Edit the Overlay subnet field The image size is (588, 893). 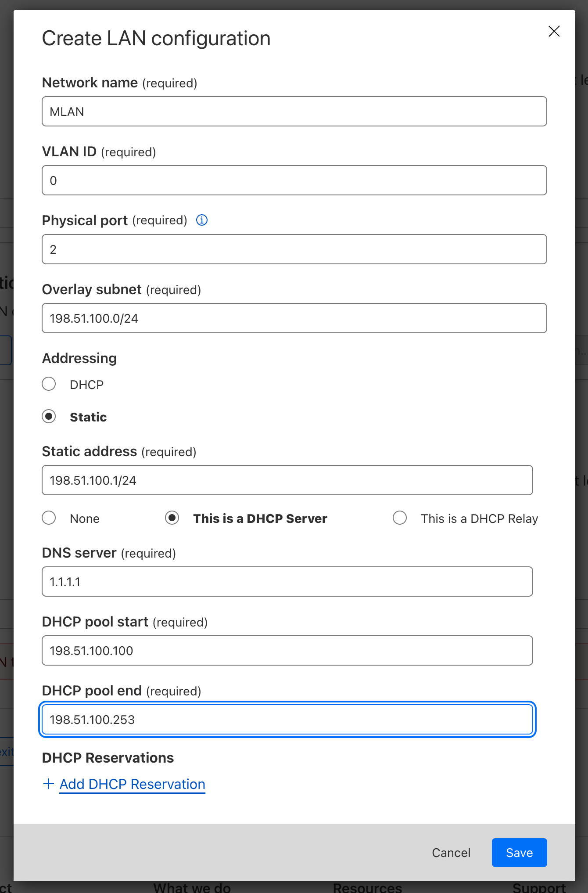click(294, 318)
